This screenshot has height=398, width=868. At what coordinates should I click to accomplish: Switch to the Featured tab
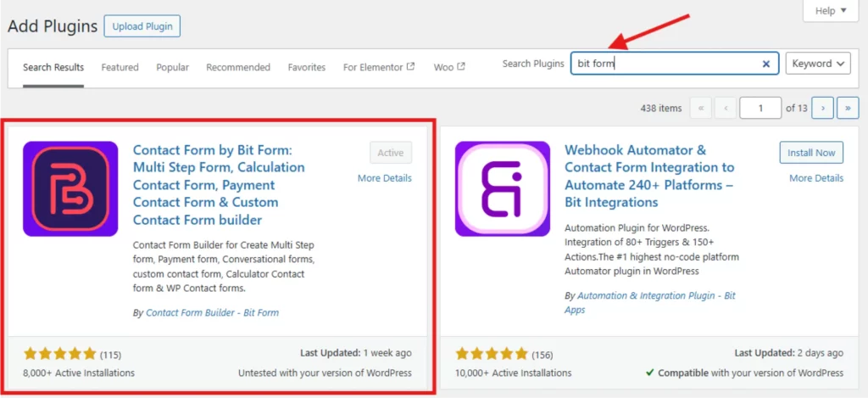[120, 67]
